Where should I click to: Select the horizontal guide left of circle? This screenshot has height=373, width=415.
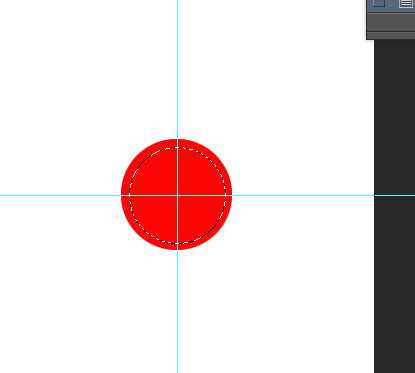[x=60, y=195]
